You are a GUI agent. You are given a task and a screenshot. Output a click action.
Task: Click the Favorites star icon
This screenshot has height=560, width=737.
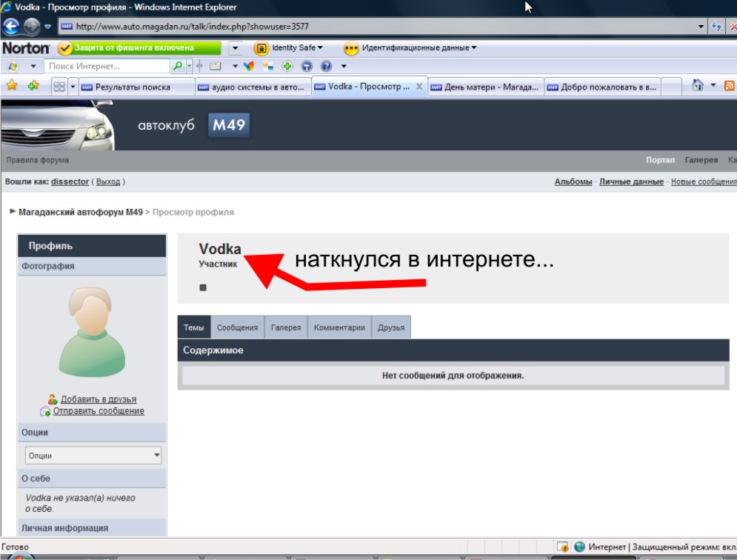tap(12, 86)
